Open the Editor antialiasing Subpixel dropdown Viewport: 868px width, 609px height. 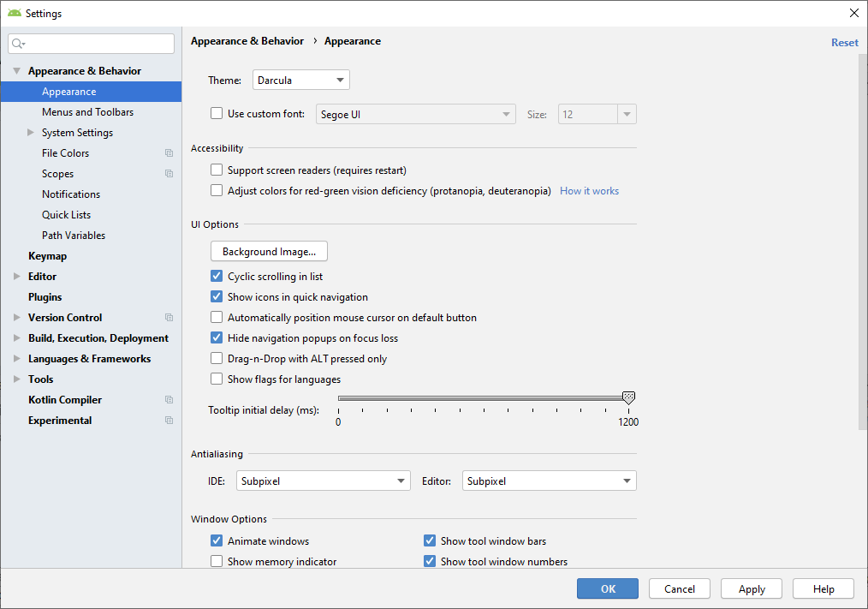550,481
